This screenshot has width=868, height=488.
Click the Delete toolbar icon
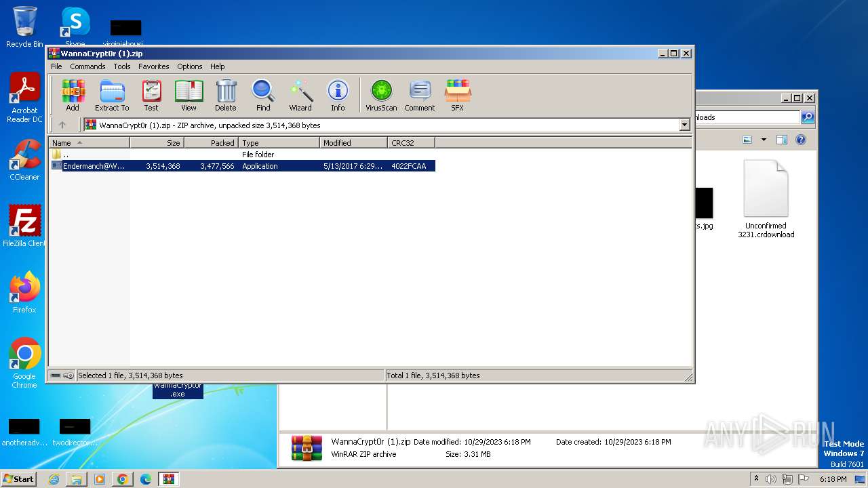pyautogui.click(x=226, y=95)
